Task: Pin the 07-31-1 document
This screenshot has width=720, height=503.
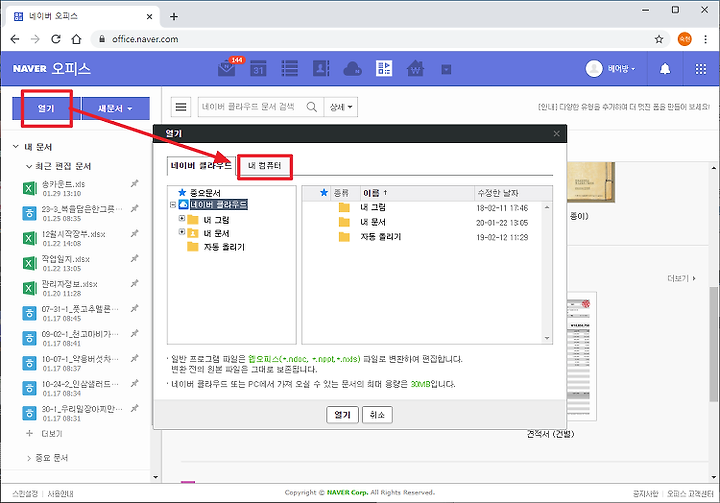Action: coord(135,309)
